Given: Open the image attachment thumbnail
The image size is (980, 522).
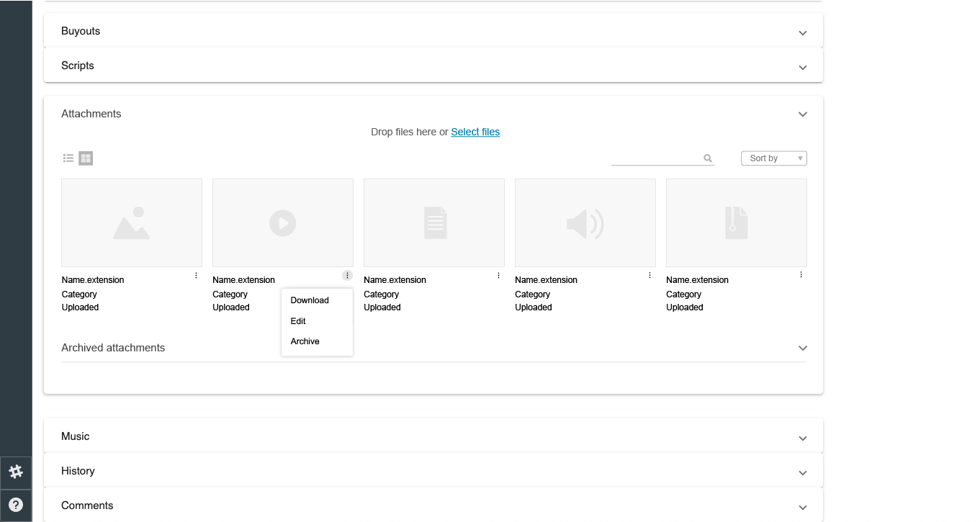Looking at the screenshot, I should coord(131,222).
